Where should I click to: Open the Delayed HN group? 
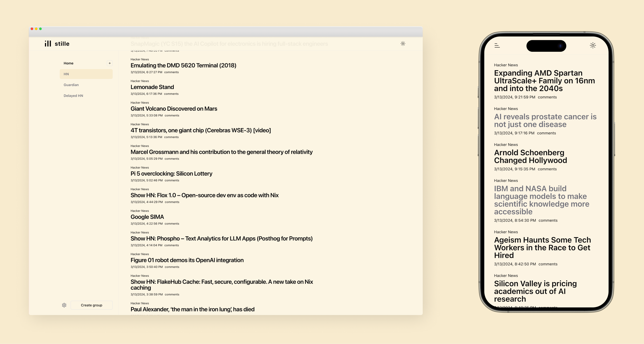[73, 96]
